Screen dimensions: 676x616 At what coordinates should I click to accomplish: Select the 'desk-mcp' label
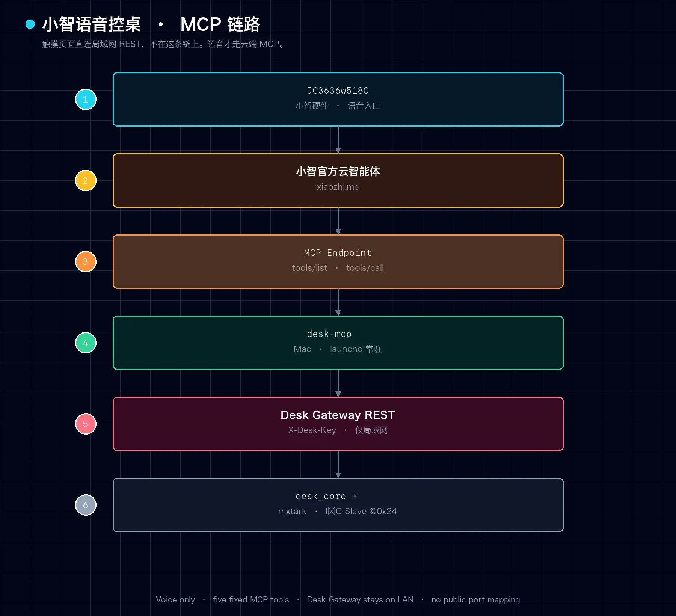tap(329, 334)
